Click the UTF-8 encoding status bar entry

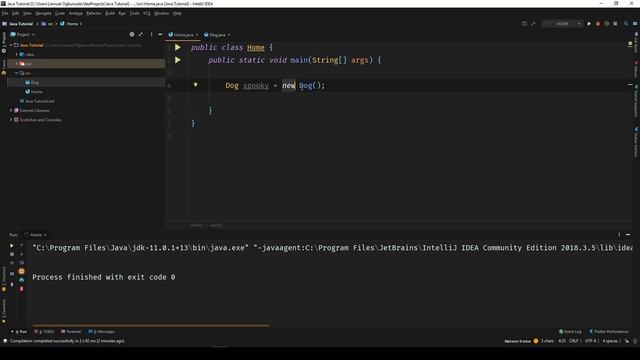(x=591, y=341)
